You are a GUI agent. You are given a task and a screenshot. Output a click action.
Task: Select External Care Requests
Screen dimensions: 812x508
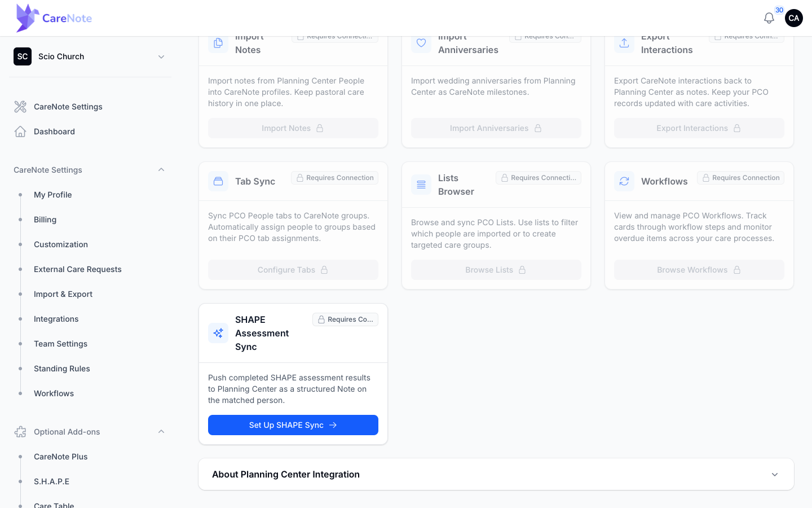(x=78, y=269)
